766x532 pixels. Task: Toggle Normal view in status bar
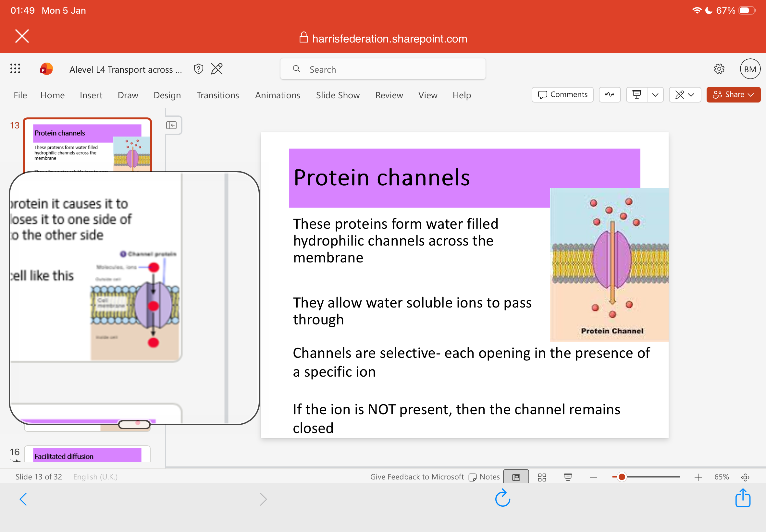tap(516, 477)
